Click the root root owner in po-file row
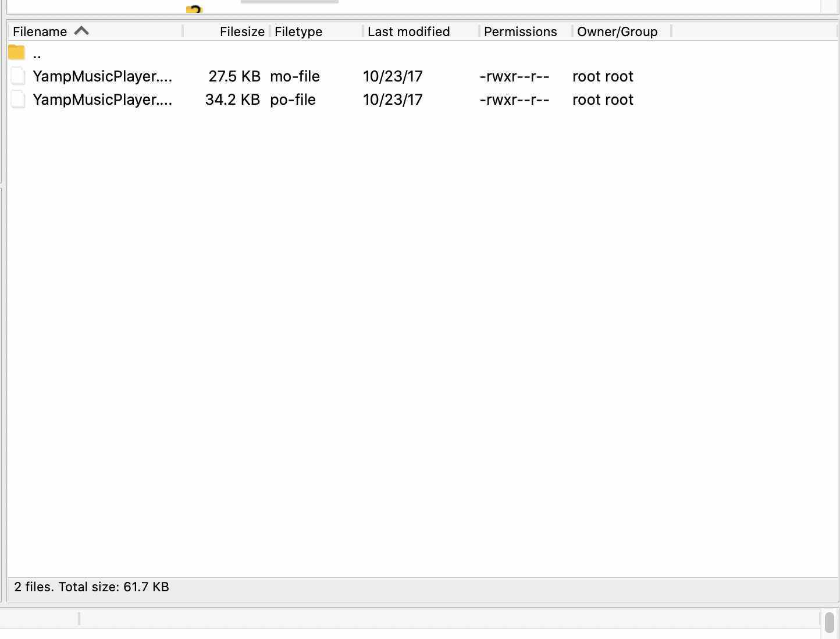Image resolution: width=840 pixels, height=639 pixels. tap(603, 100)
